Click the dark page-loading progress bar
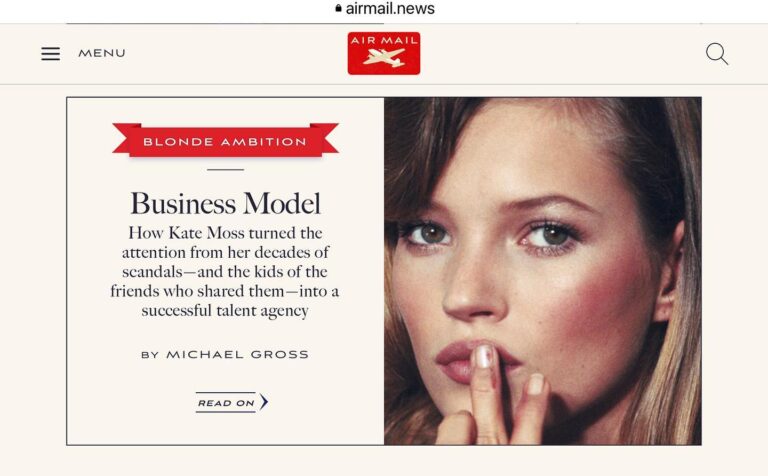768x476 pixels. pyautogui.click(x=225, y=23)
